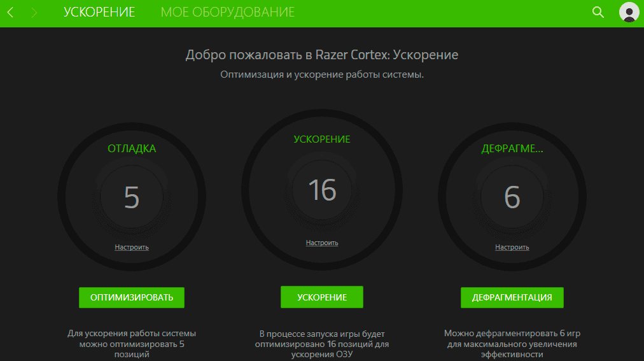Click the green УСКОРЕНИЕ button
This screenshot has width=644, height=361.
click(x=321, y=297)
